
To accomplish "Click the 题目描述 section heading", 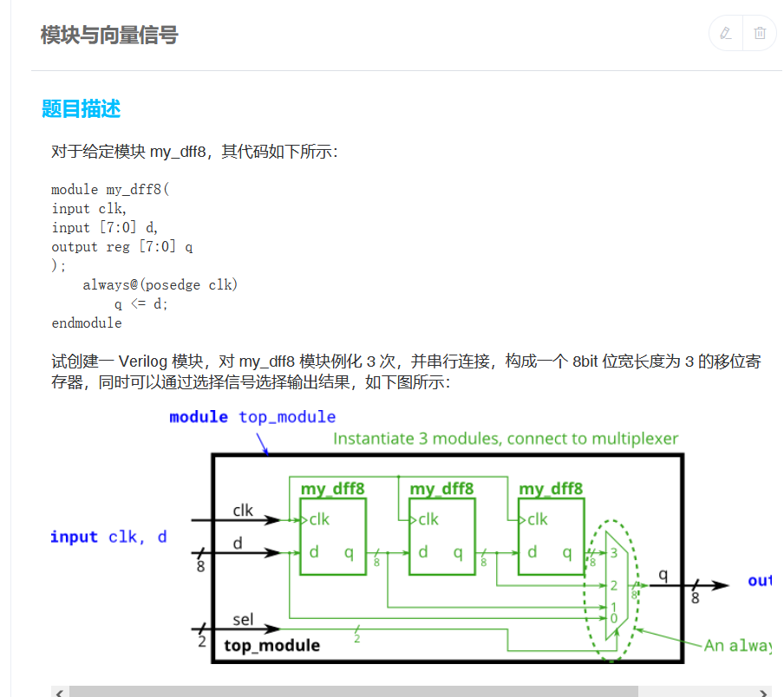I will coord(81,109).
